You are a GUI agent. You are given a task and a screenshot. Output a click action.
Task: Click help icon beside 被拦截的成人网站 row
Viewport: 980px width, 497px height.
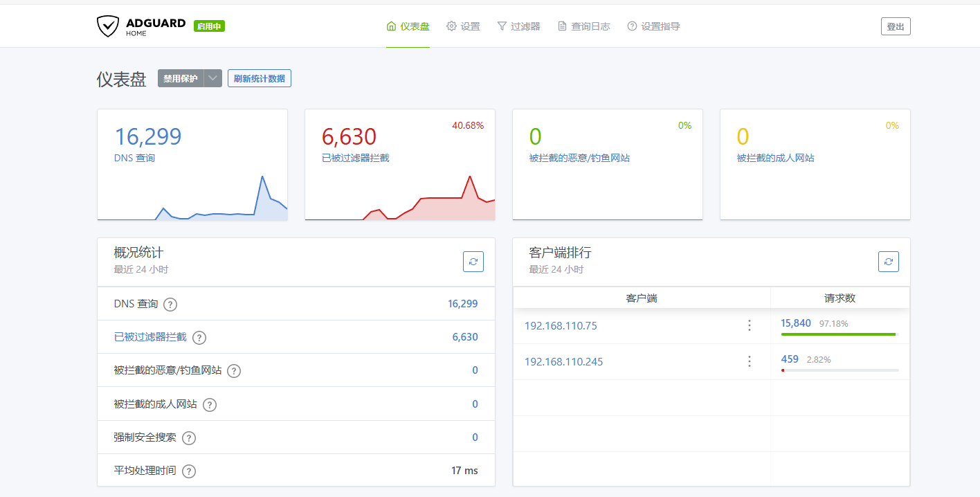pyautogui.click(x=210, y=405)
